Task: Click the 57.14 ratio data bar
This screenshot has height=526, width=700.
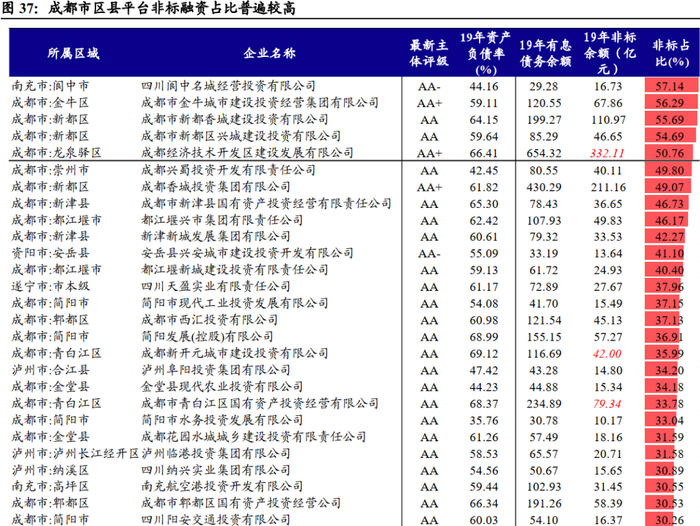Action: tap(671, 86)
